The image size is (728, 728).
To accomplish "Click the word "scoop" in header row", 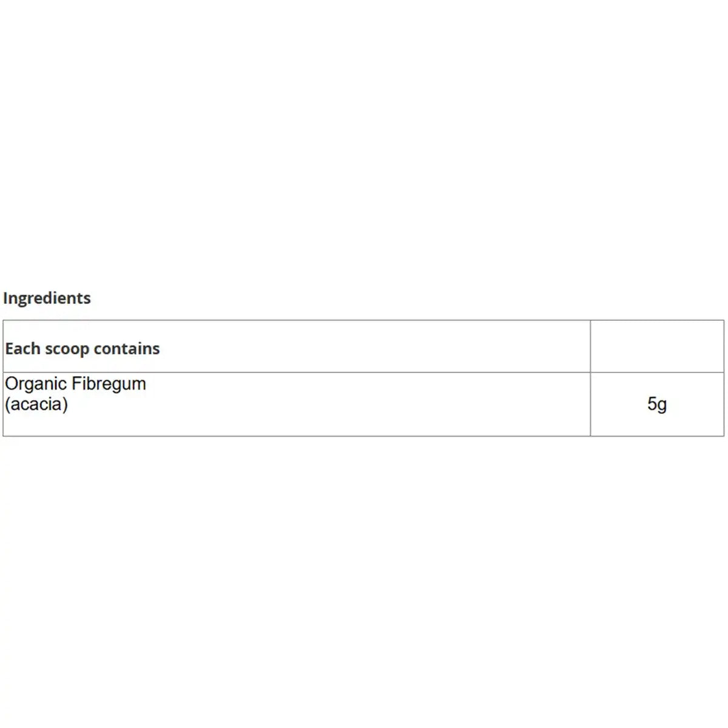I will point(67,349).
